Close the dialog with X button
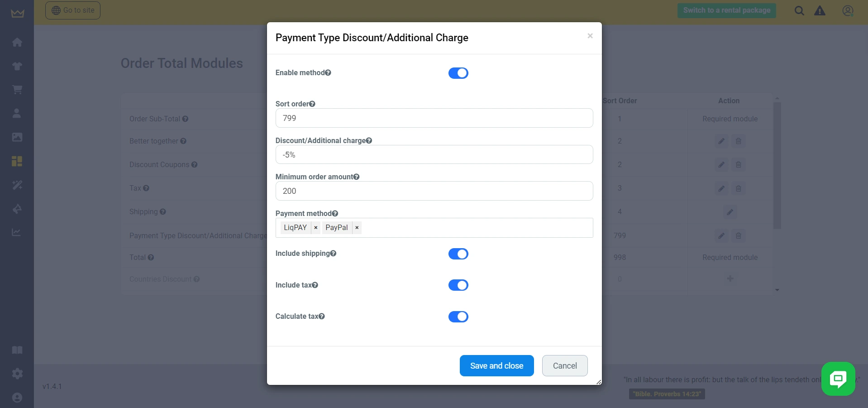 (x=590, y=36)
